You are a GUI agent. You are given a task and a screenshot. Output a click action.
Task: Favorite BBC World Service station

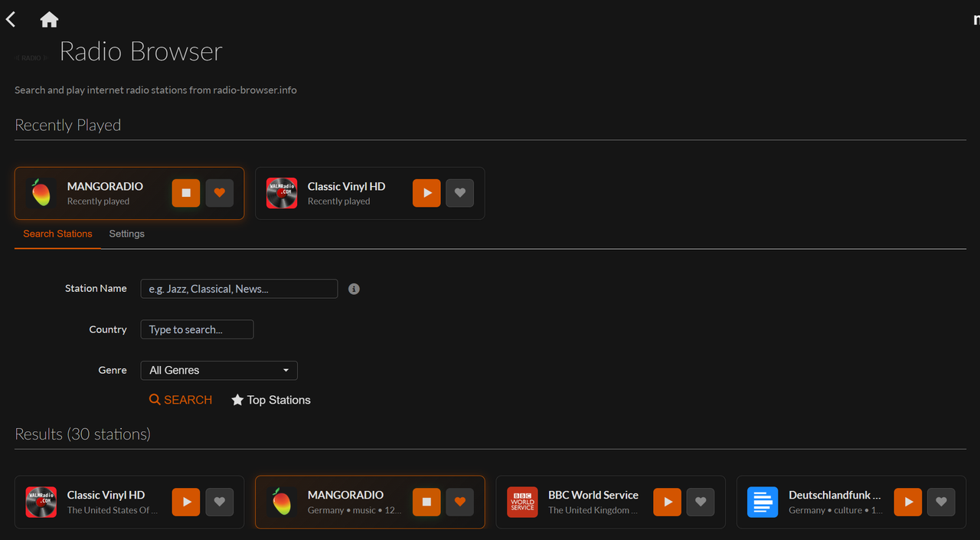coord(701,502)
